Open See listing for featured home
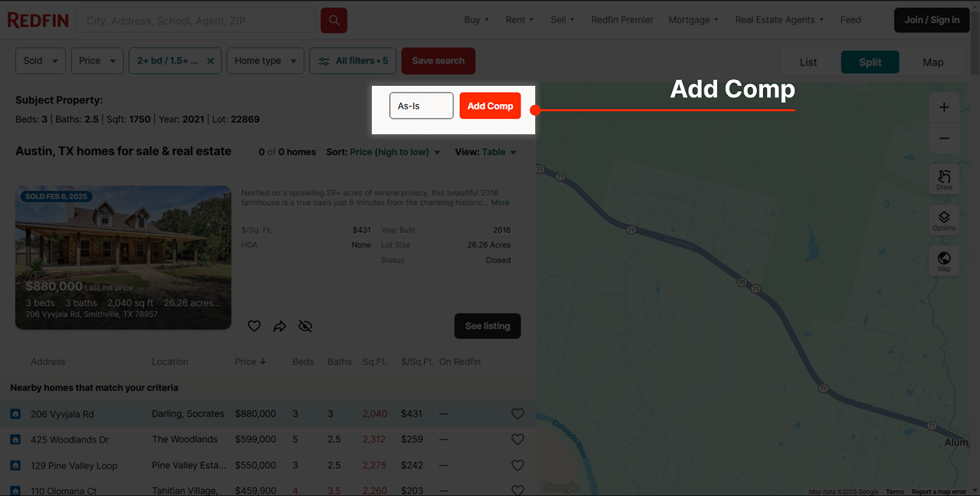This screenshot has height=496, width=980. (x=487, y=326)
